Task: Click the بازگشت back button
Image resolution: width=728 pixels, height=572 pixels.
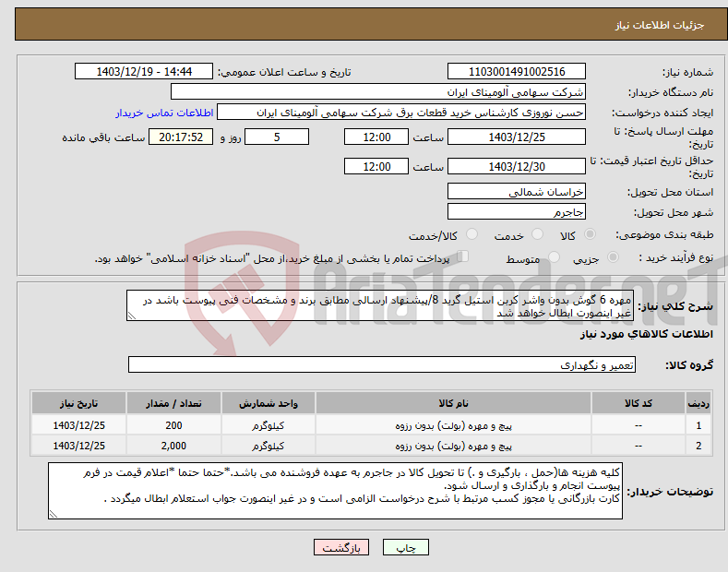Action: pyautogui.click(x=341, y=548)
